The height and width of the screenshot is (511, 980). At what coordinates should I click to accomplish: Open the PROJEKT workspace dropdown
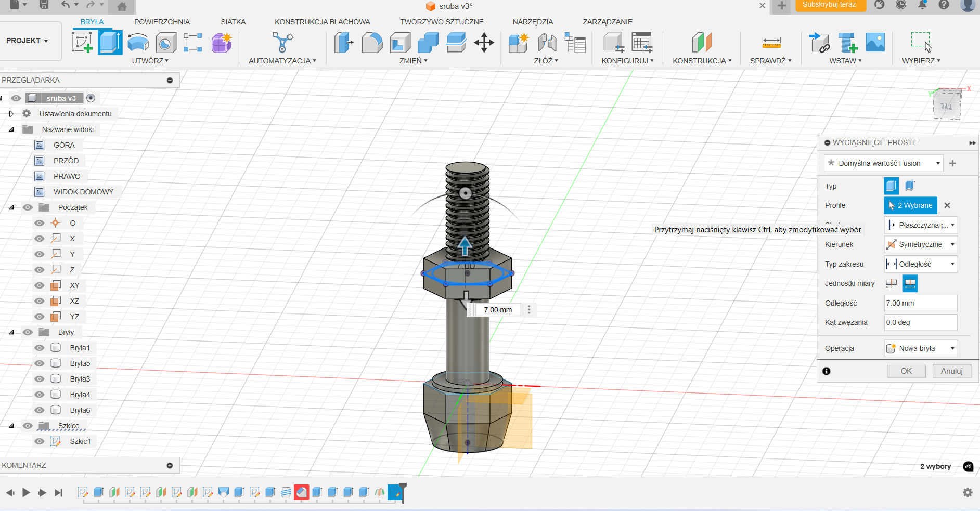[x=28, y=41]
